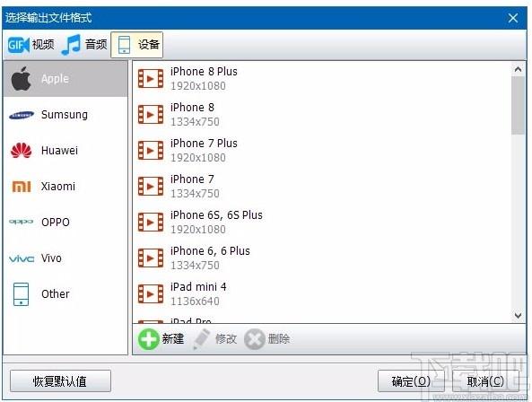Select the Vivo logo icon
Viewport: 532px width, 402px height.
(22, 258)
